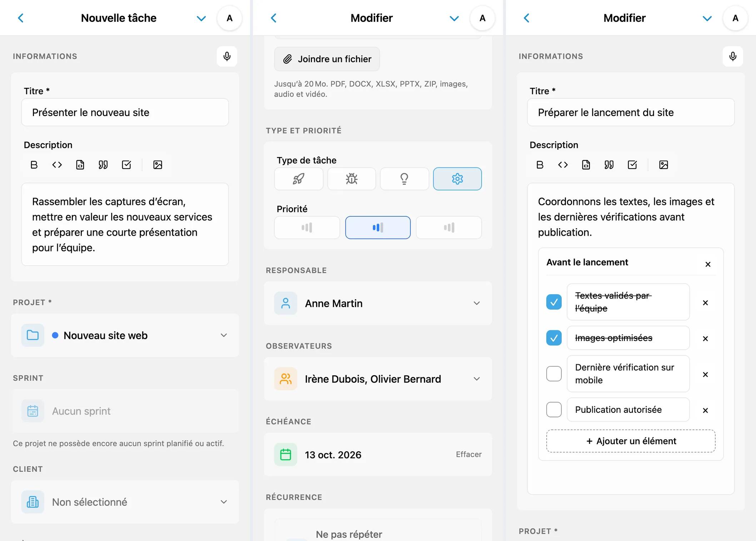Choose the high priority option
This screenshot has width=756, height=541.
449,227
